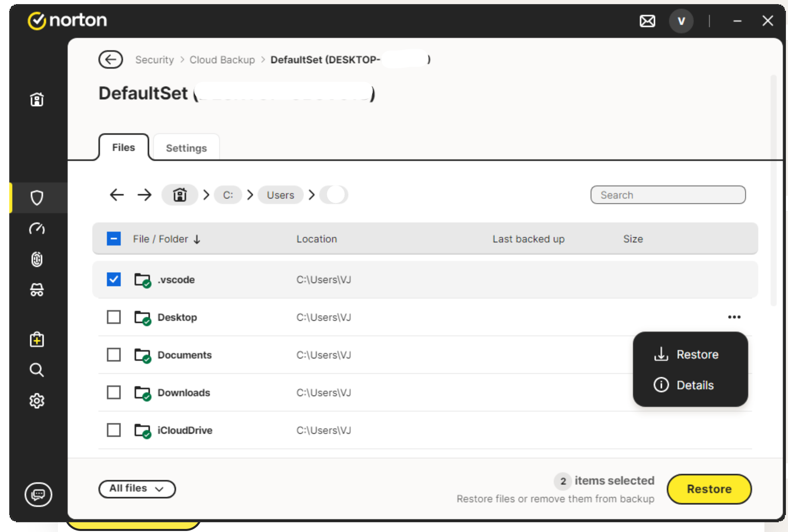
Task: Click the home icon in the file path breadcrumb
Action: point(179,195)
